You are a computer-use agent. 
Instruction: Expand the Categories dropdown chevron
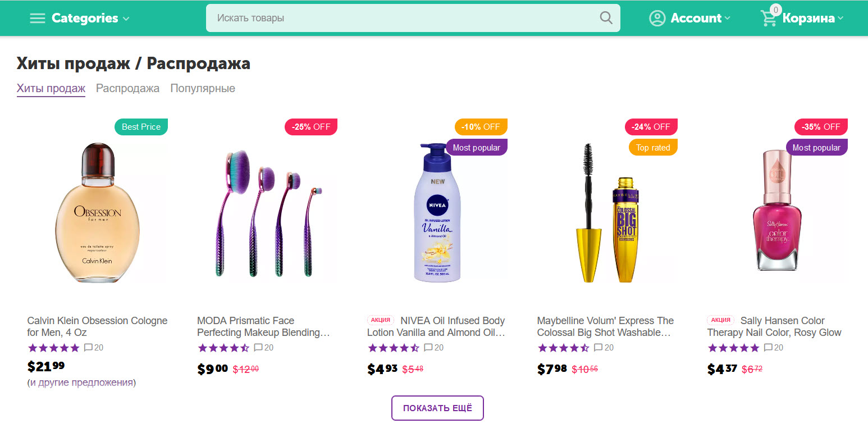(x=126, y=19)
